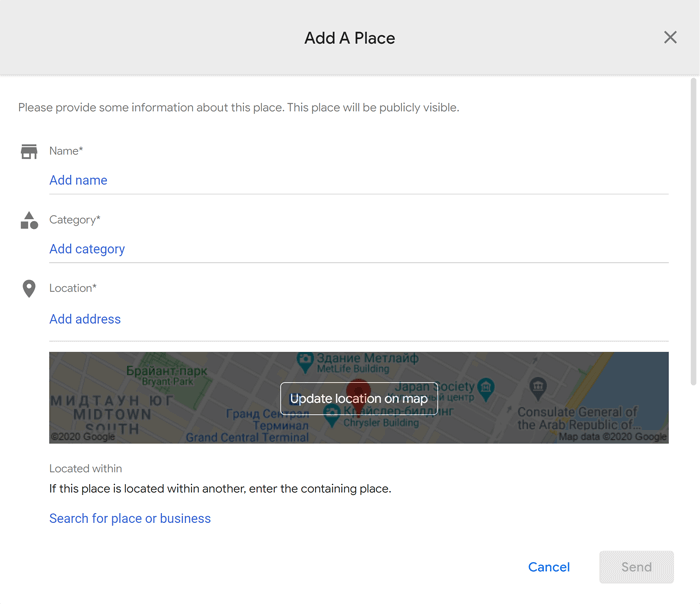Open Search for place or business field
The height and width of the screenshot is (611, 700).
pyautogui.click(x=130, y=519)
